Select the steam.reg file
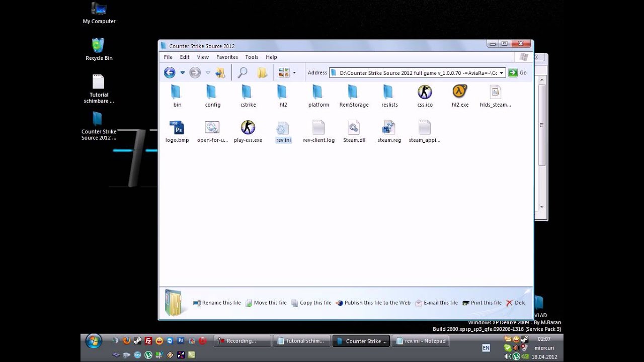Viewport: 644px width, 362px height. pos(389,131)
